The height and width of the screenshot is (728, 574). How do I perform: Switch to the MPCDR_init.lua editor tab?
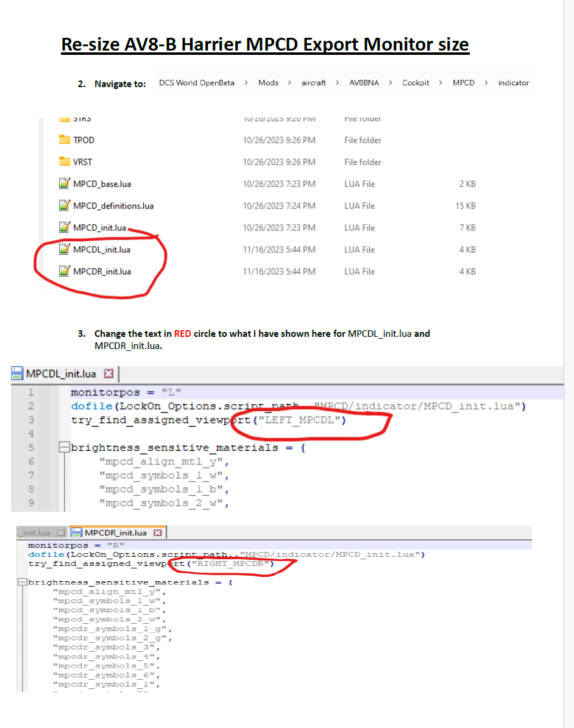[x=114, y=532]
